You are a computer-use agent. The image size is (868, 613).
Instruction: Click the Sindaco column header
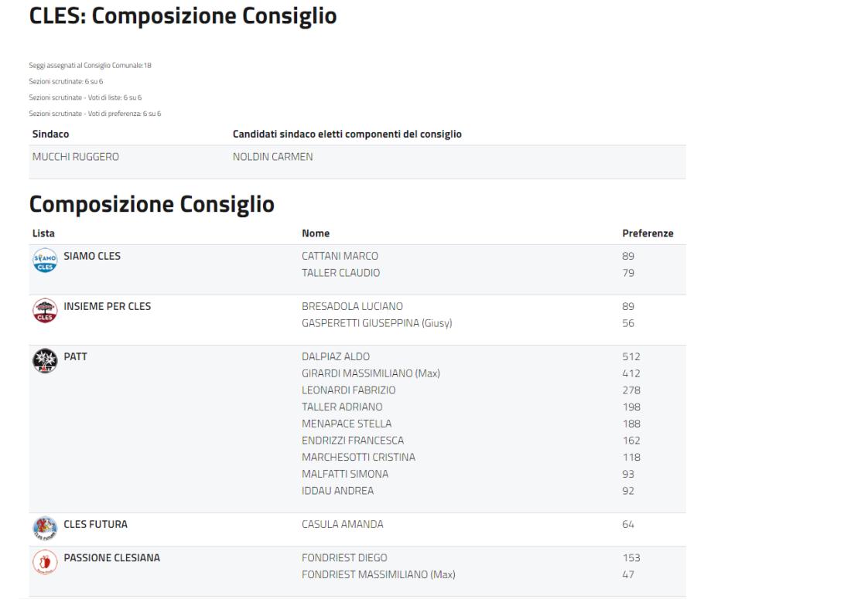pos(50,135)
